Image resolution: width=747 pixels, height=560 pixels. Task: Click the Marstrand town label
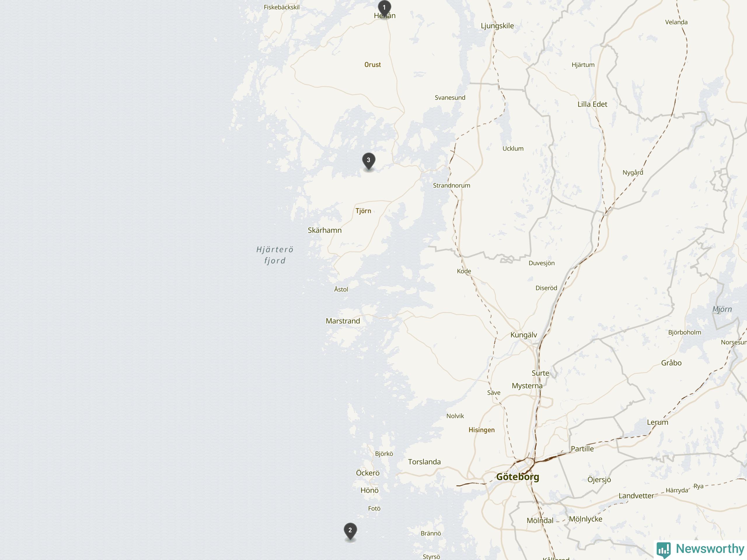tap(343, 321)
